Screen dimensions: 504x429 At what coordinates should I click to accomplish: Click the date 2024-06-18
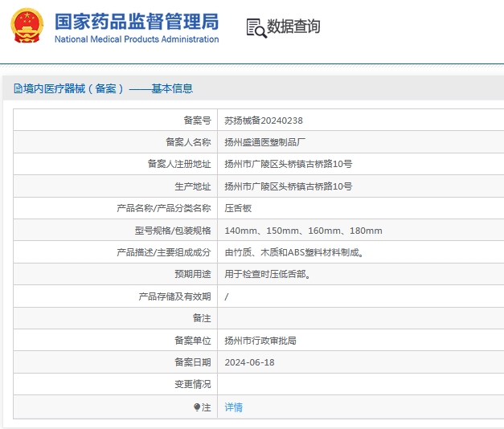tap(249, 362)
